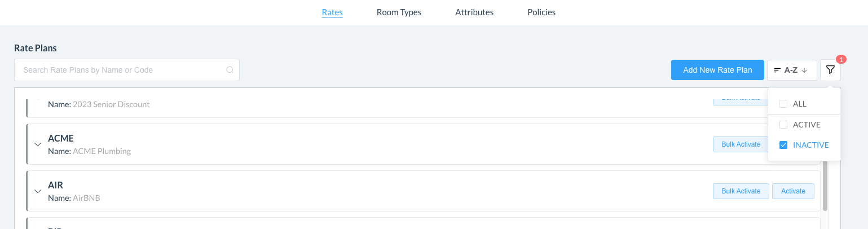Go to the Attributes tab
Screen dimensions: 868x229
click(474, 12)
